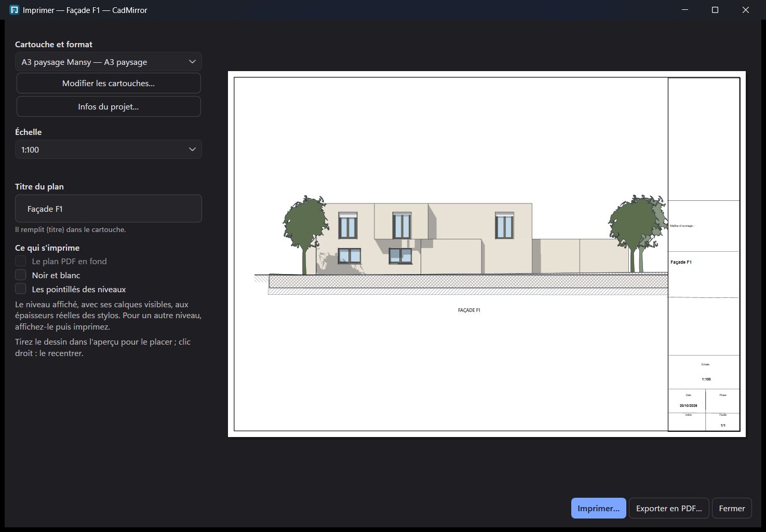
Task: Open the Échelle 1:100 dropdown
Action: [109, 149]
